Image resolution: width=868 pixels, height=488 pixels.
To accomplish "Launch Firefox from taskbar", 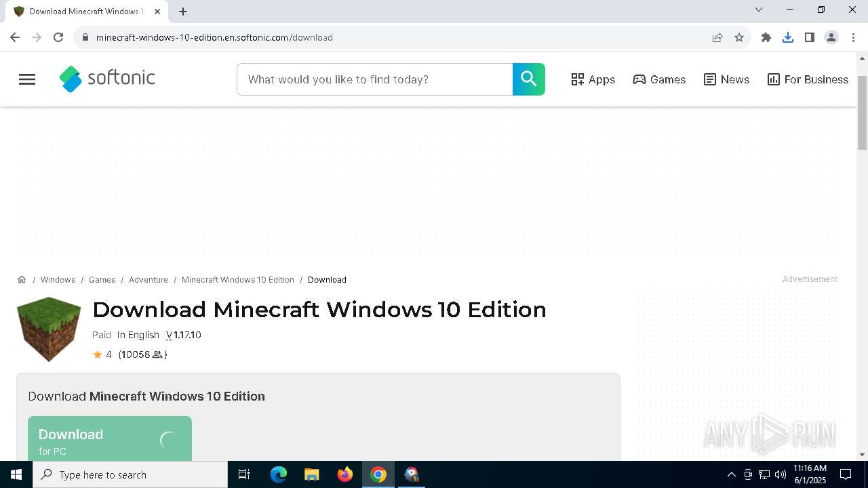I will [345, 474].
